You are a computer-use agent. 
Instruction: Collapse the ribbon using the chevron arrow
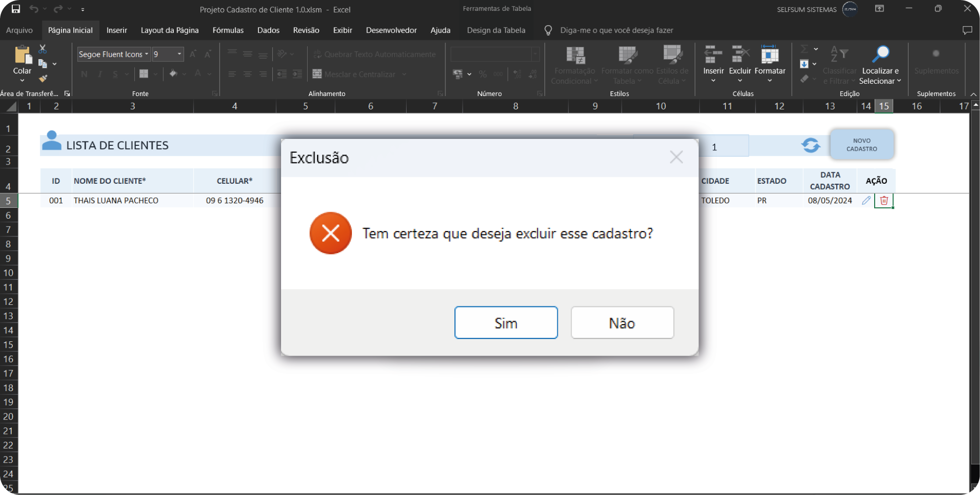coord(973,94)
